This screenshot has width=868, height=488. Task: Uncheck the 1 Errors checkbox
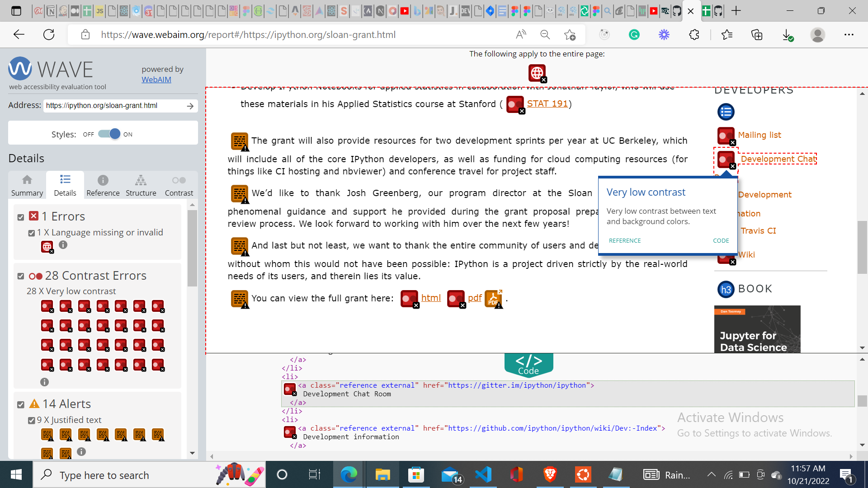click(x=21, y=217)
